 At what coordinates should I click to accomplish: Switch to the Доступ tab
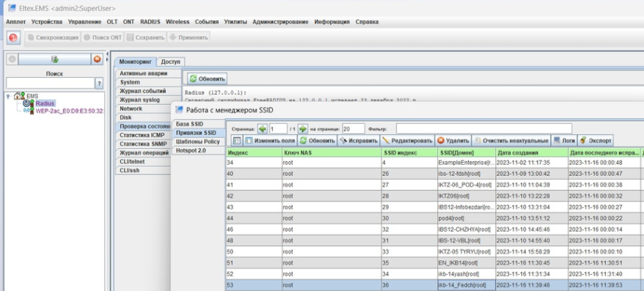click(170, 62)
